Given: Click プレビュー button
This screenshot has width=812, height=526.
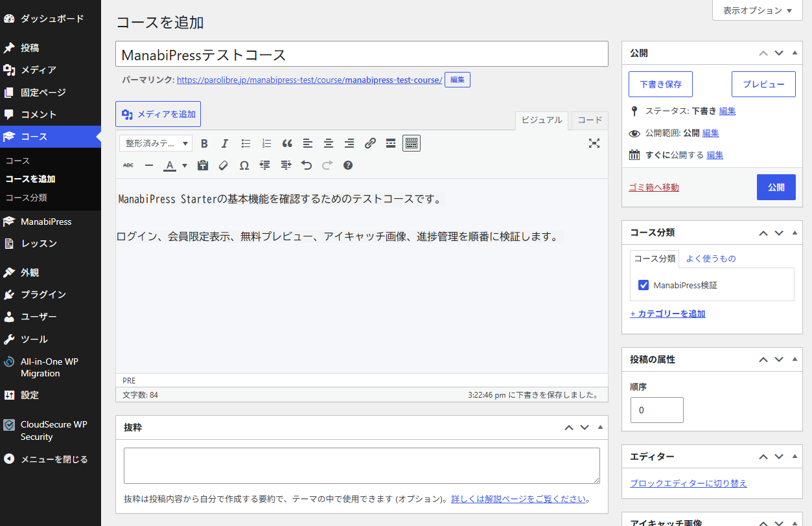Looking at the screenshot, I should tap(763, 84).
